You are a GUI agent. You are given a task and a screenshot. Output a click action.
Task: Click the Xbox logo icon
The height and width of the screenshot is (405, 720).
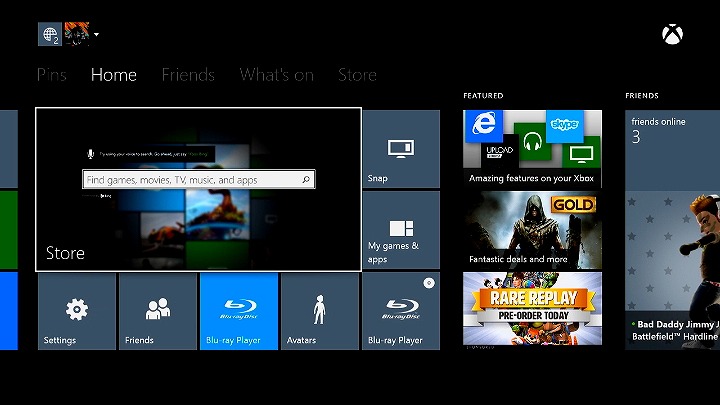[x=672, y=34]
